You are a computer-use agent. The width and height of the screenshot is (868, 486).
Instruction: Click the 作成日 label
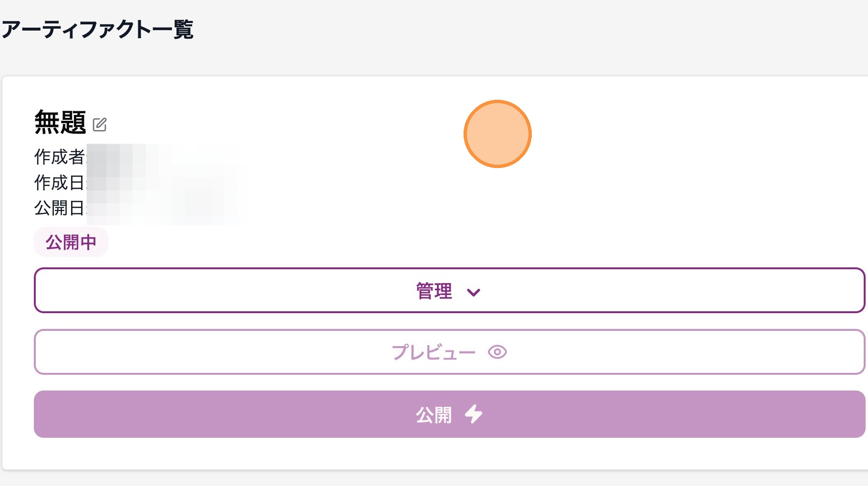(59, 182)
